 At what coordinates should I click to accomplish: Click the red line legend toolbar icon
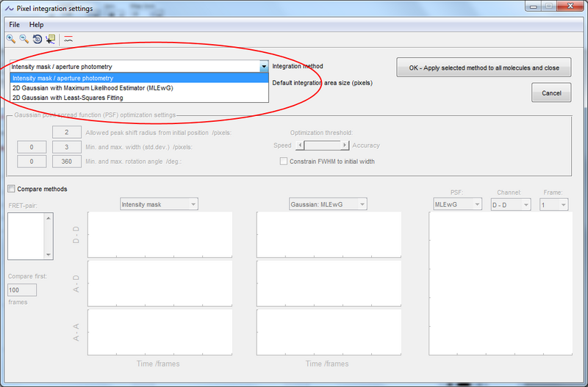(68, 39)
